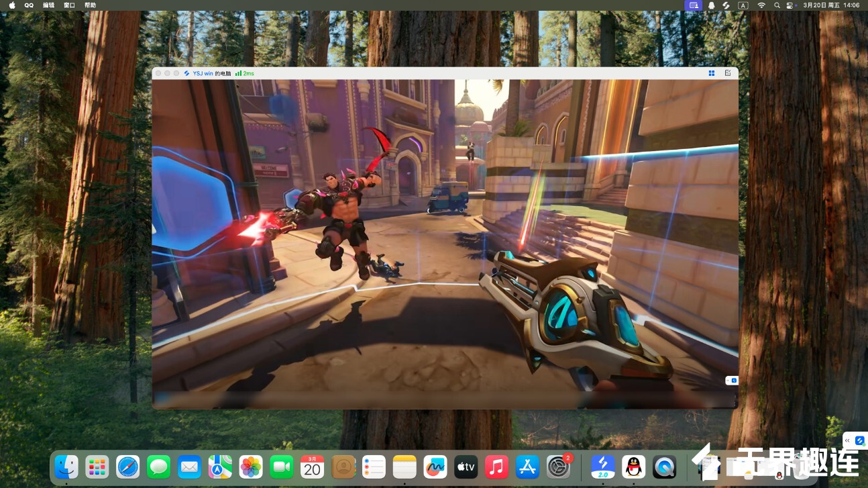
Task: Click the small blue floating button inside remote view
Action: click(733, 381)
